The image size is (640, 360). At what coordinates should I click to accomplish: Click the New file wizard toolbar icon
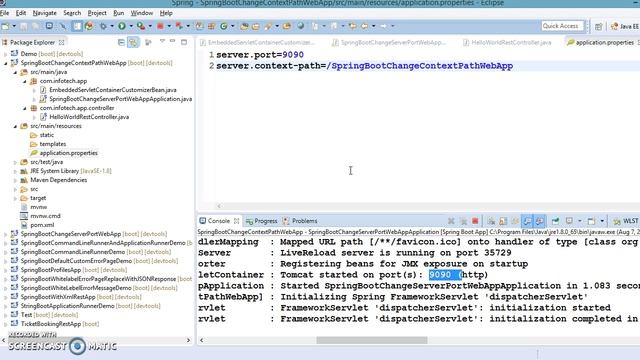tap(5, 26)
